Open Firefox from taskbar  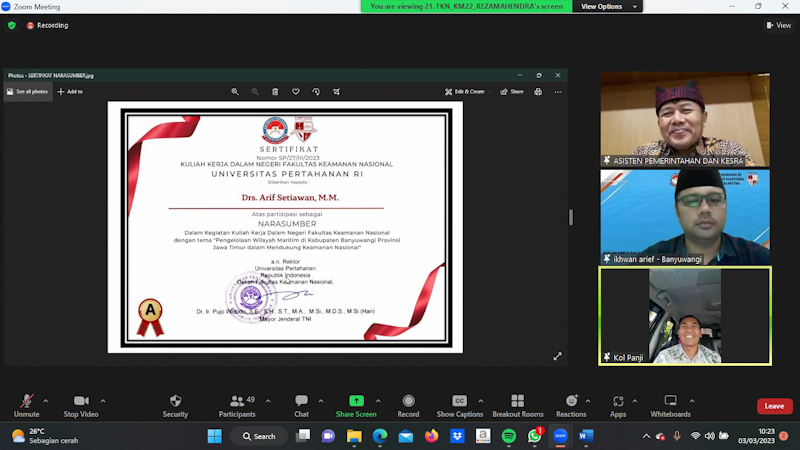(432, 436)
